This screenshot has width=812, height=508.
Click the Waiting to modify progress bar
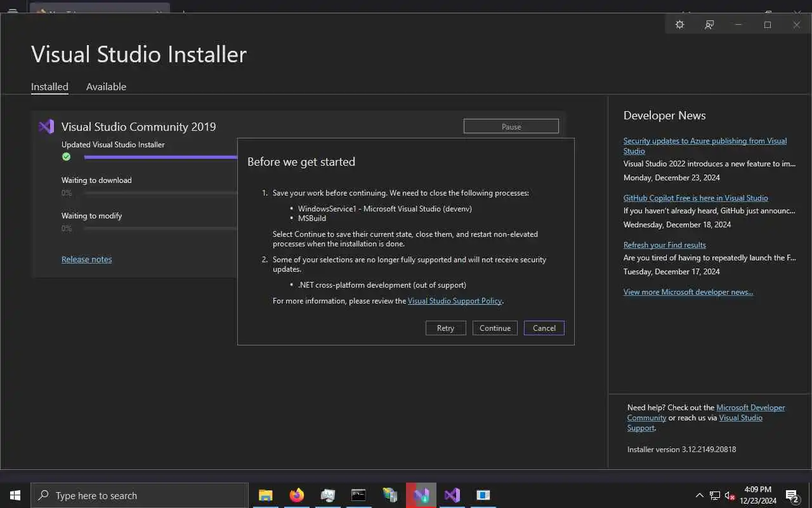tap(160, 228)
